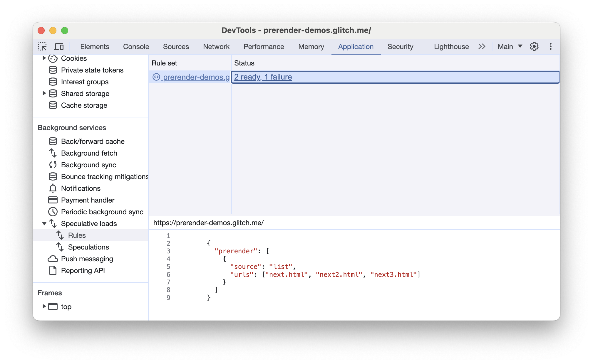This screenshot has width=593, height=364.
Task: Click the Back/forward cache icon
Action: point(52,141)
